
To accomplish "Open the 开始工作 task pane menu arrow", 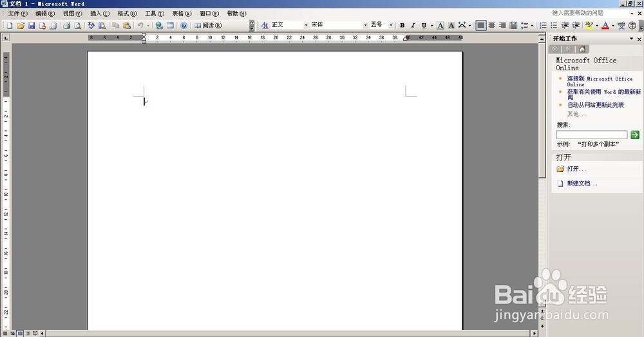I will click(631, 39).
